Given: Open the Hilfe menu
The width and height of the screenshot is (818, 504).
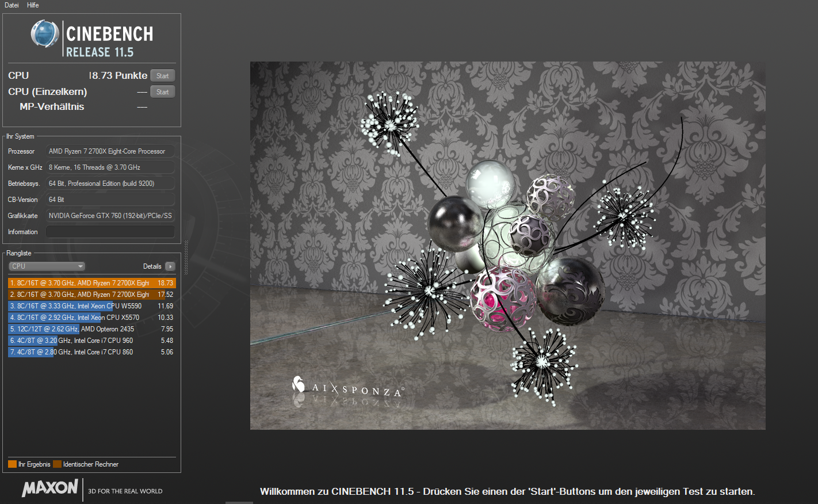Looking at the screenshot, I should (x=33, y=5).
